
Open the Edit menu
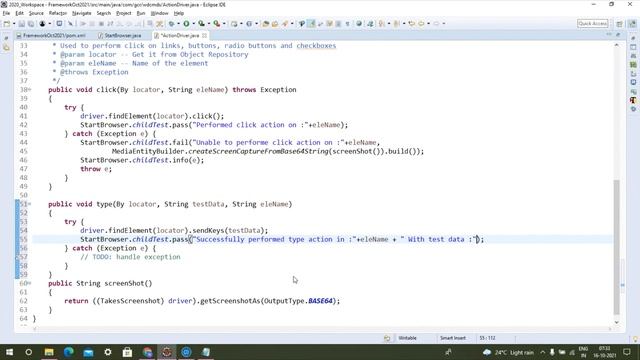click(19, 13)
